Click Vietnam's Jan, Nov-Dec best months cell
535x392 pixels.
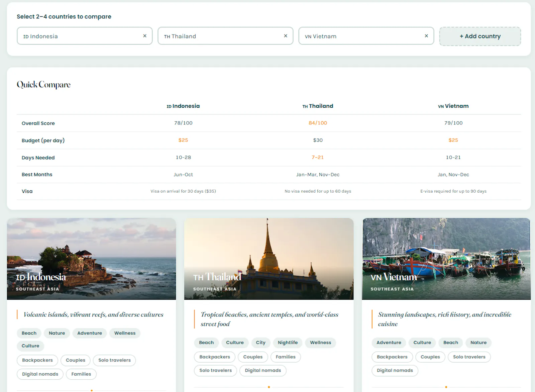(453, 175)
